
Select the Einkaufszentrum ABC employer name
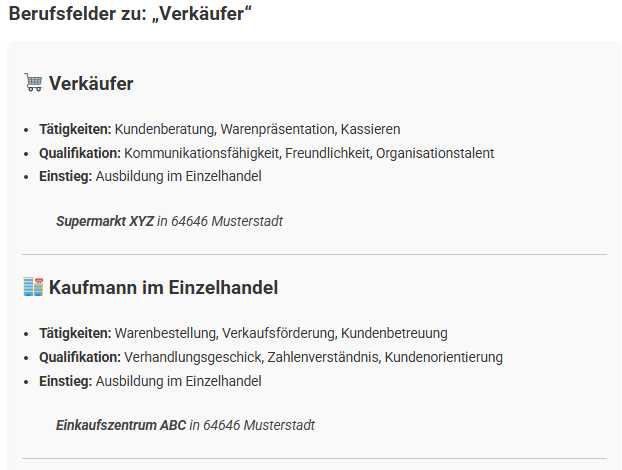click(121, 425)
